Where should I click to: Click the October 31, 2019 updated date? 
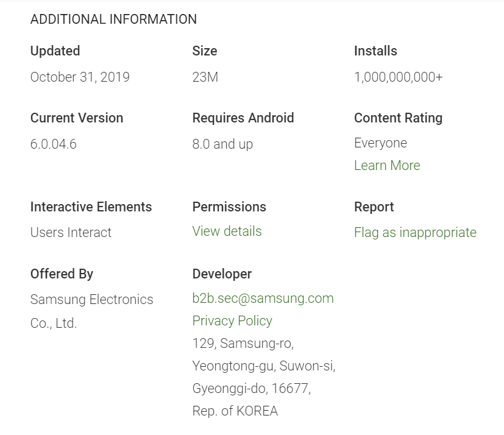pyautogui.click(x=80, y=77)
